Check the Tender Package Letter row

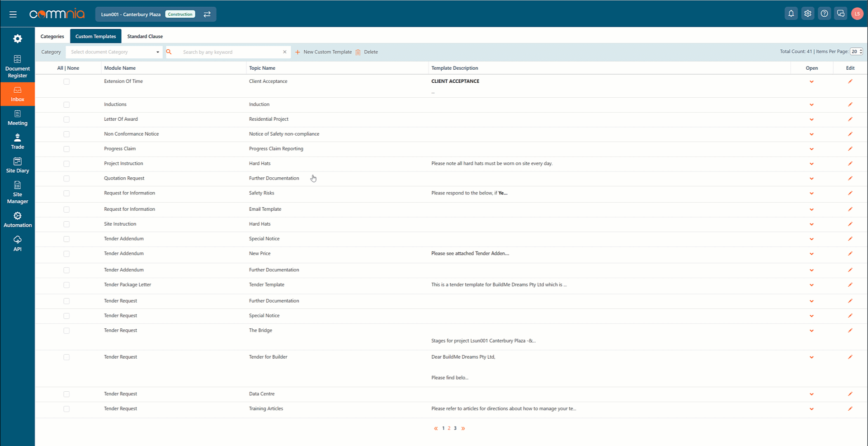pyautogui.click(x=66, y=285)
